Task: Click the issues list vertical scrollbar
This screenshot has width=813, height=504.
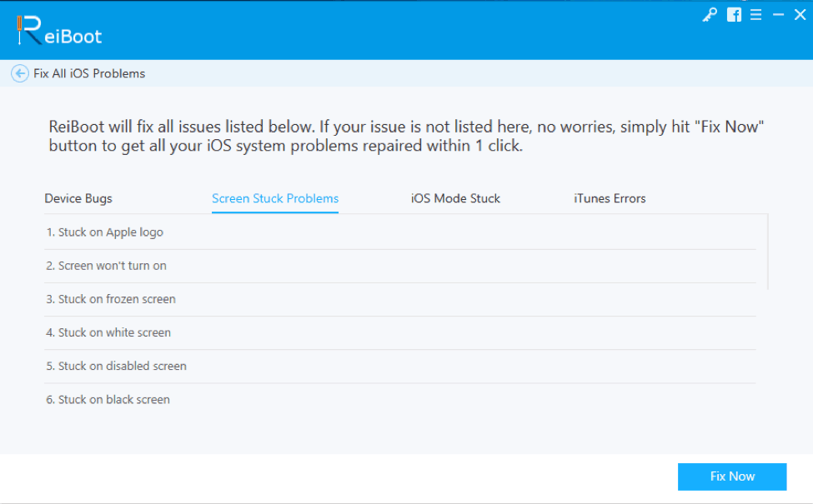Action: (x=767, y=252)
